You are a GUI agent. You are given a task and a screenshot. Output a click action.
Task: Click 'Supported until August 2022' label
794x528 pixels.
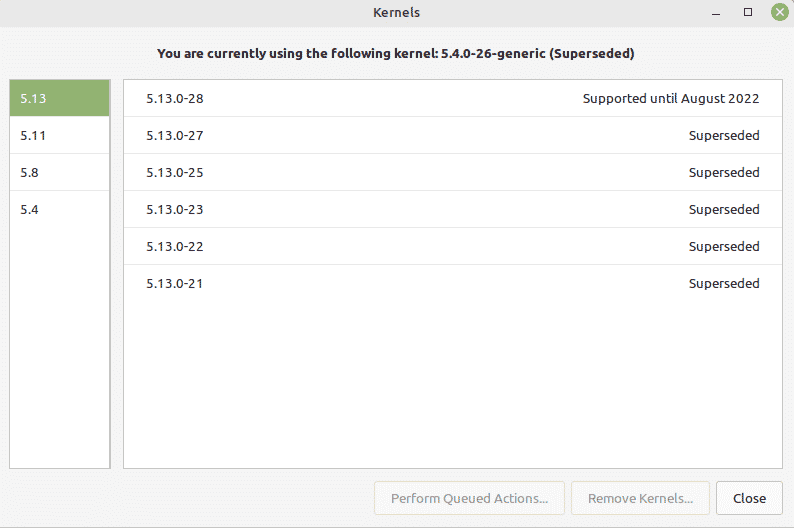tap(670, 98)
